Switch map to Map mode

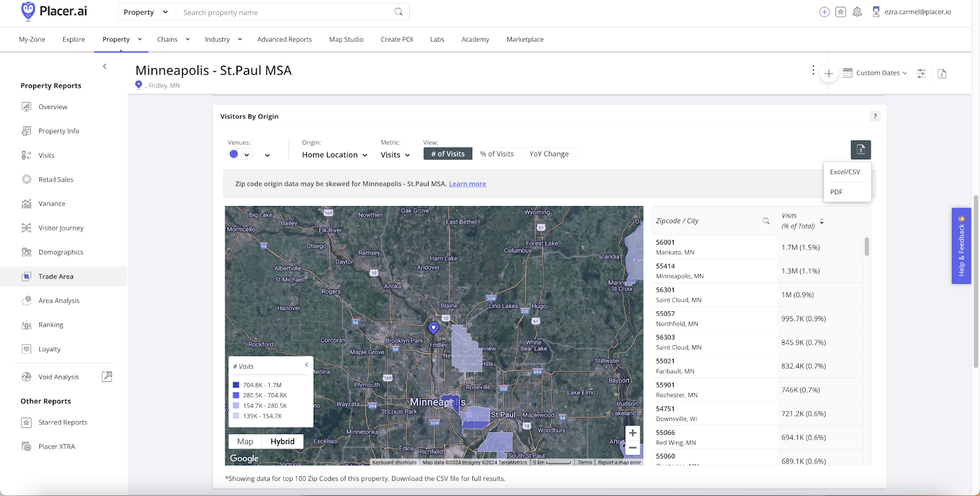(x=245, y=441)
